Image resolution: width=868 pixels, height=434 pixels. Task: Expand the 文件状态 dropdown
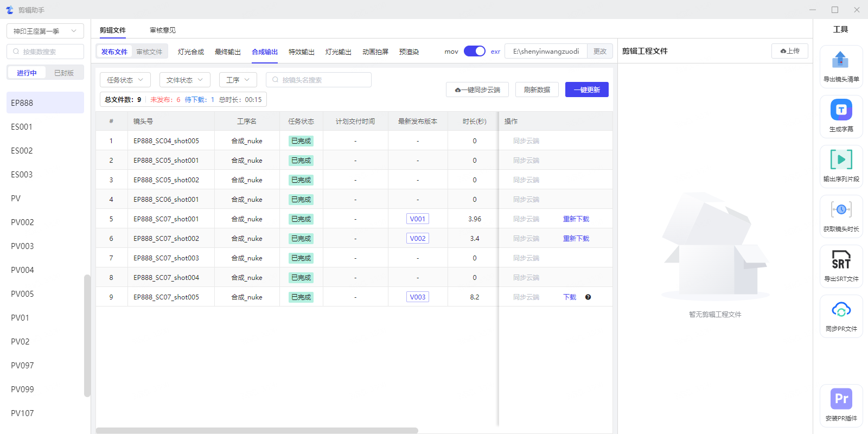click(x=184, y=80)
